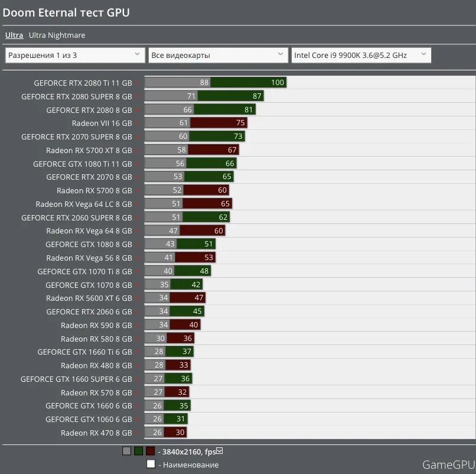The height and width of the screenshot is (474, 476).
Task: Select Radeon RX 580 8 GB label
Action: [96, 339]
